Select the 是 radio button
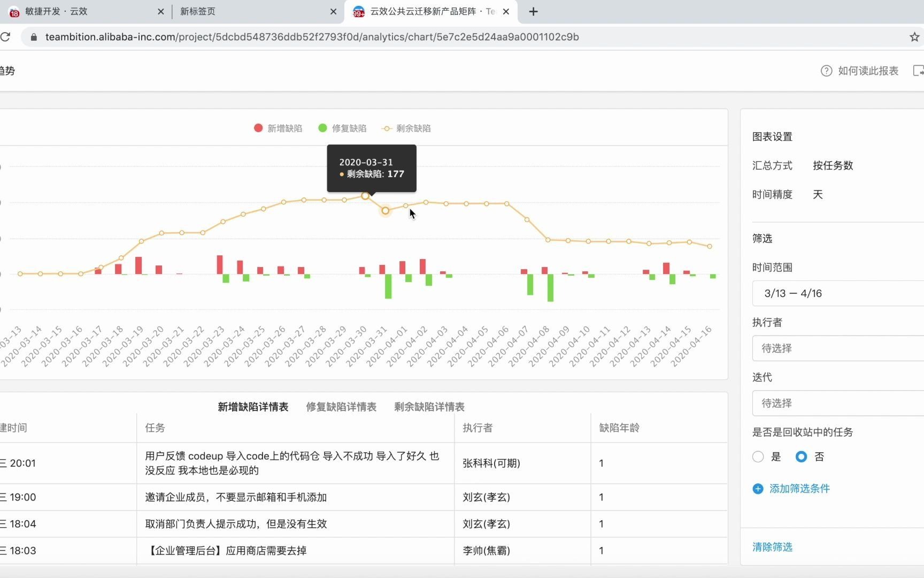 tap(758, 457)
